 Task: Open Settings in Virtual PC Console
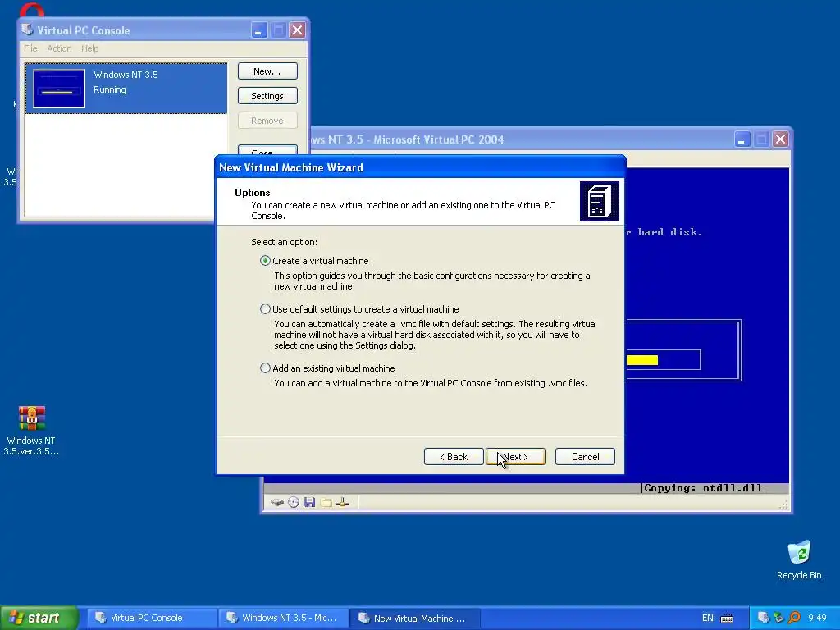click(267, 96)
